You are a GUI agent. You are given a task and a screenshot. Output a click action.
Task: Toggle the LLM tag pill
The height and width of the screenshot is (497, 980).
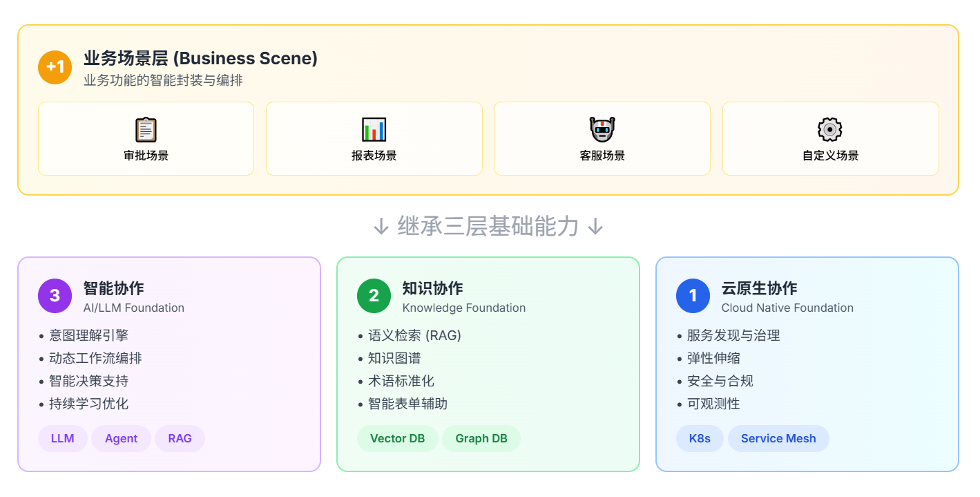click(x=62, y=438)
